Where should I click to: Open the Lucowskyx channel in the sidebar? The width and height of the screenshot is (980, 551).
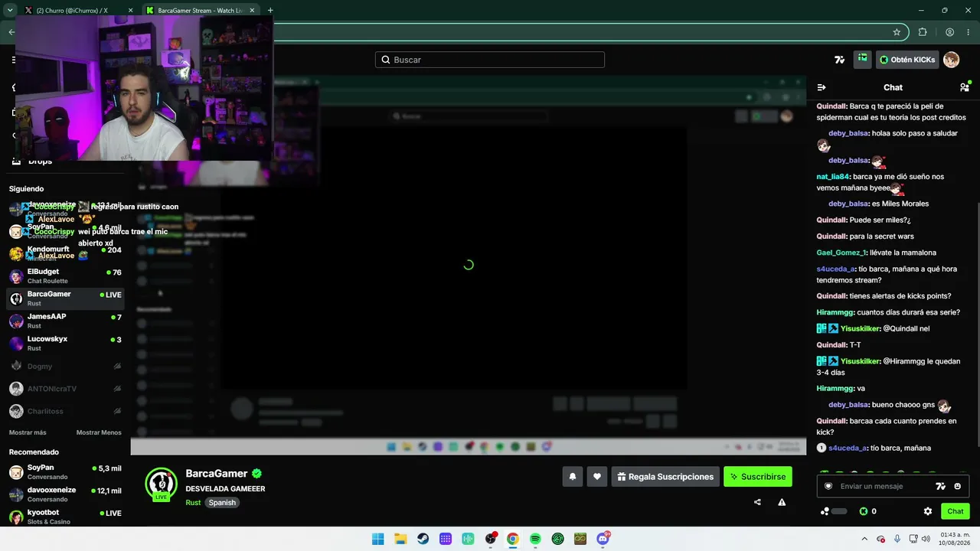[x=65, y=344]
